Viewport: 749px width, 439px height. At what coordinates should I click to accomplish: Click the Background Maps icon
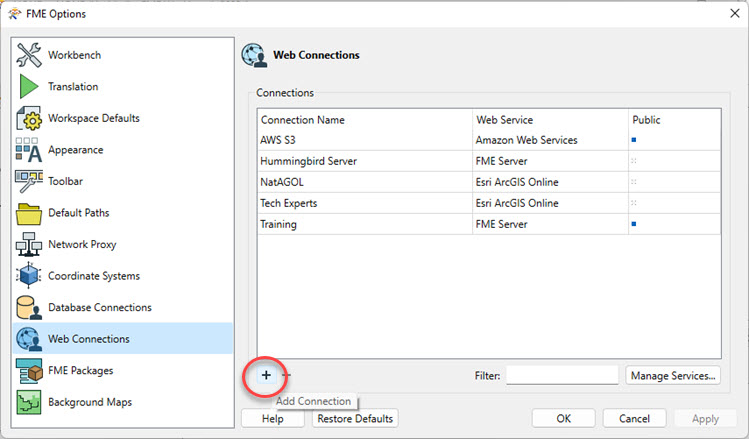coord(29,402)
